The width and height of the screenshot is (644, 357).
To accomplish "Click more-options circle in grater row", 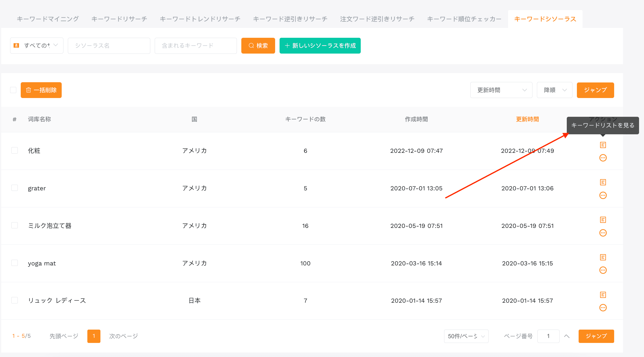I will point(603,195).
